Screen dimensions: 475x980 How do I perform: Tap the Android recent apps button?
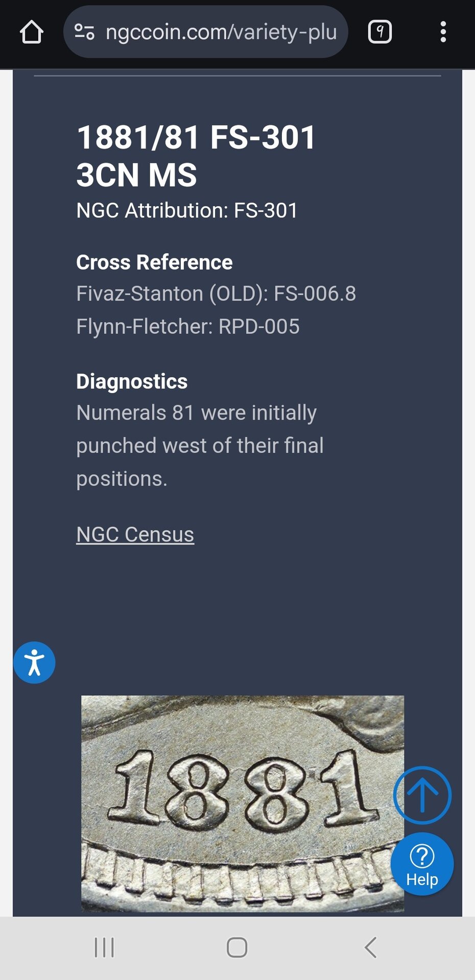click(x=104, y=948)
